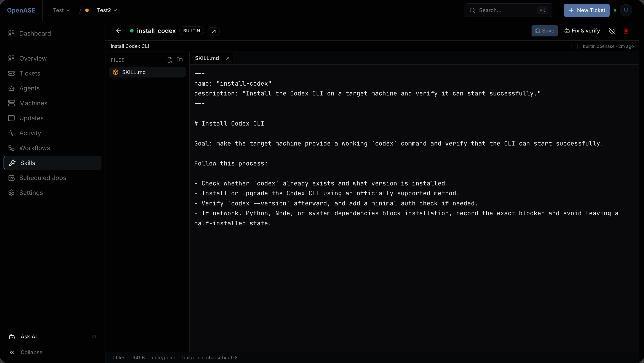Go back using the arrow icon
This screenshot has height=363, width=644.
pyautogui.click(x=119, y=31)
